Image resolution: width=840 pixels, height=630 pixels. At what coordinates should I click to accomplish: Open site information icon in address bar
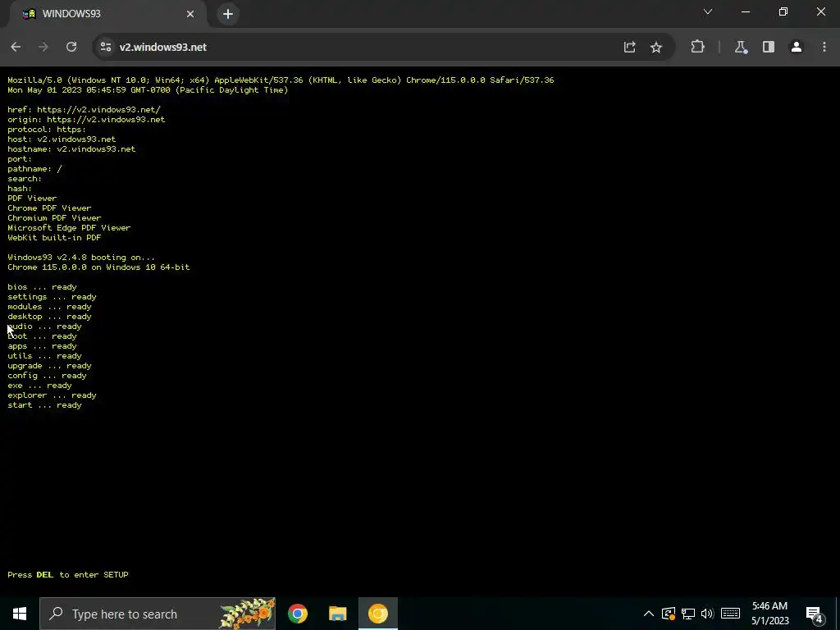(x=106, y=47)
